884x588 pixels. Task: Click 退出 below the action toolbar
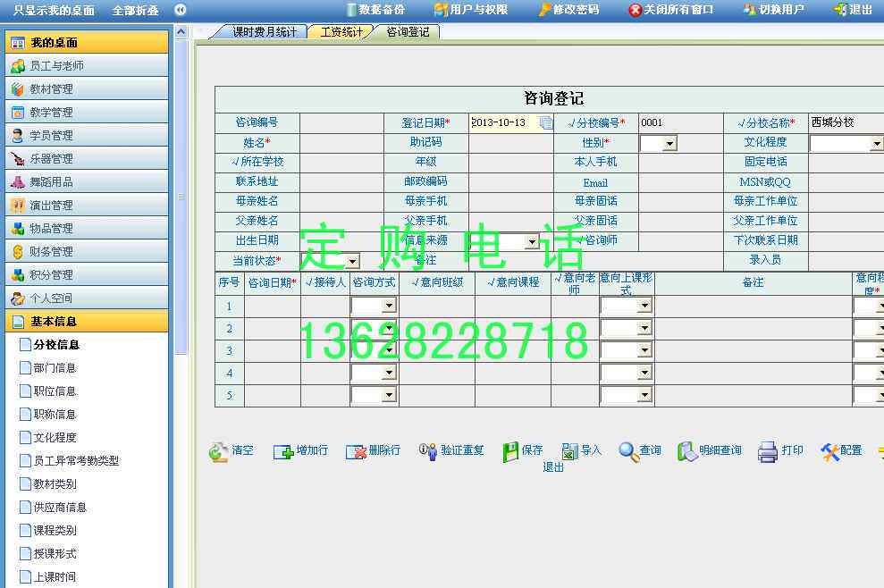coord(553,467)
